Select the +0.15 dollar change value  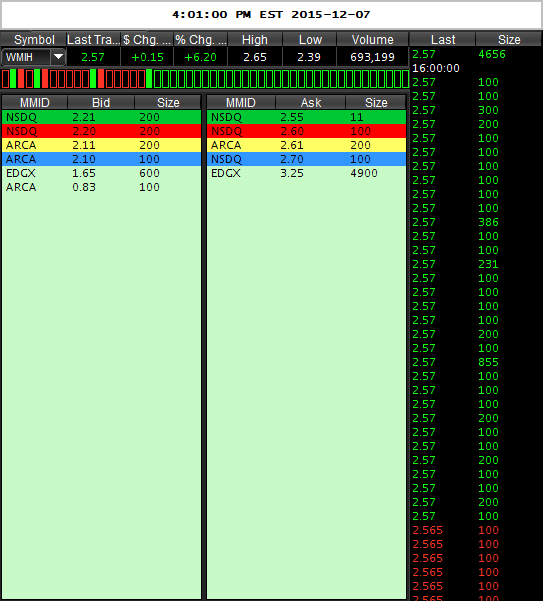[147, 57]
